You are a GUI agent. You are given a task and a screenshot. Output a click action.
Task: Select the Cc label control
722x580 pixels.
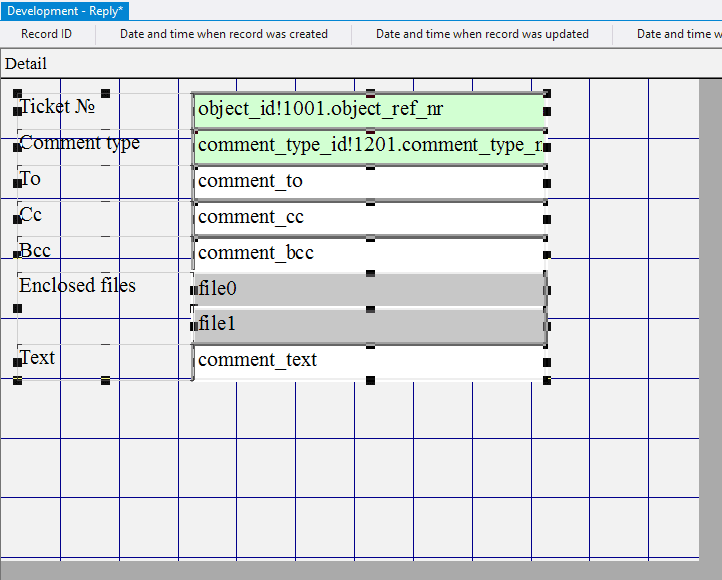[31, 215]
